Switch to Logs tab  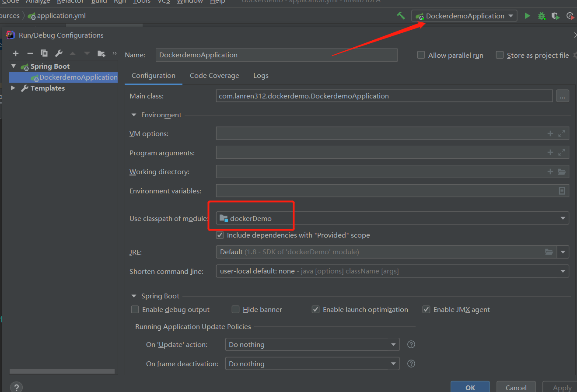pyautogui.click(x=261, y=75)
